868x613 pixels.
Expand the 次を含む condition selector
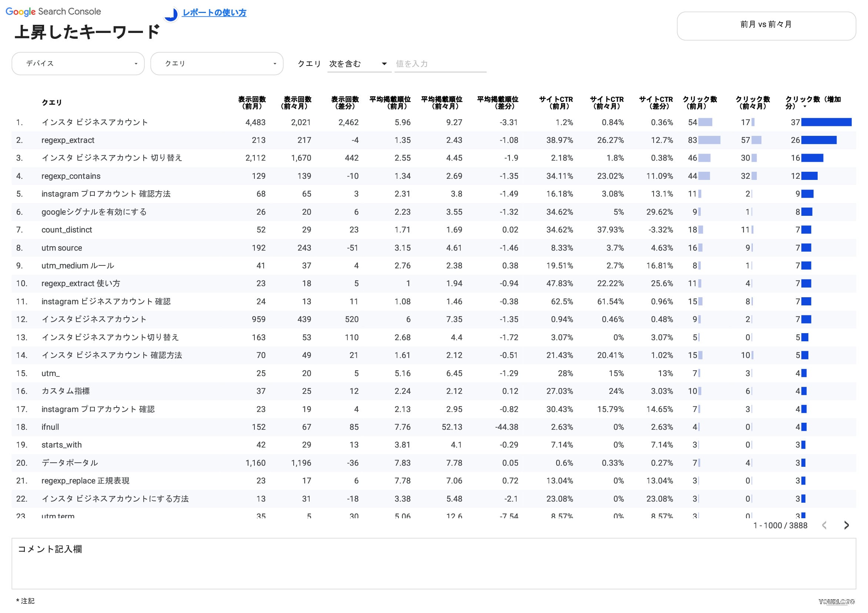point(359,64)
